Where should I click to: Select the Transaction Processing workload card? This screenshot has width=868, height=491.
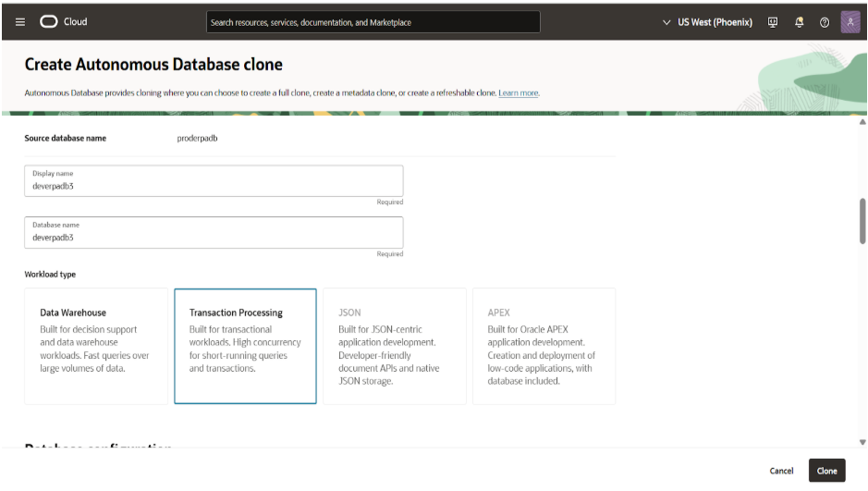pos(245,346)
